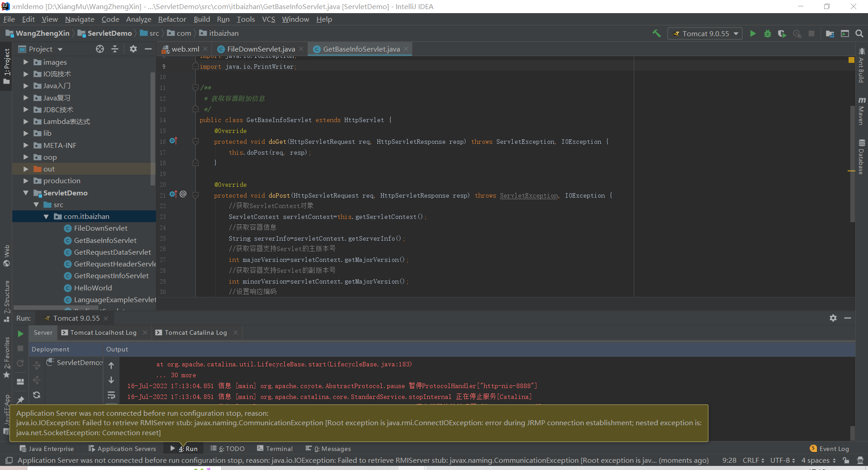Click the 4 spaces indent setting
This screenshot has height=470, width=868.
[818, 461]
